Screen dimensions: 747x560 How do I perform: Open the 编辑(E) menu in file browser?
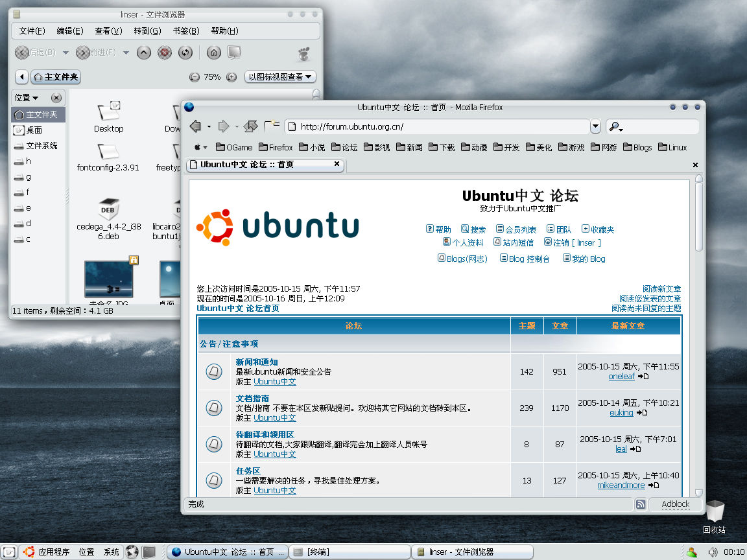tap(70, 31)
